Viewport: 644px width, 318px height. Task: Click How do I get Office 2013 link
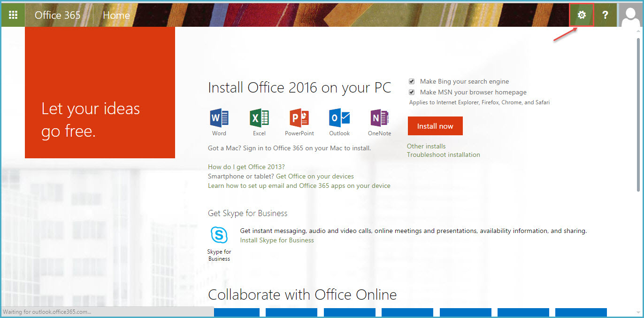(246, 167)
